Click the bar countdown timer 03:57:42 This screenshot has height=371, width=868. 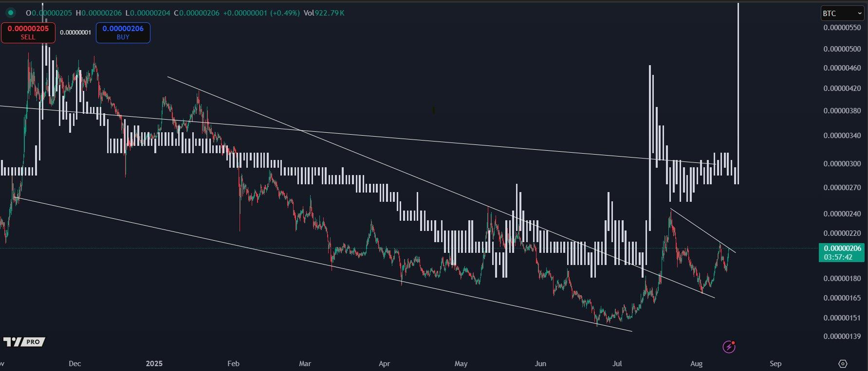coord(838,257)
